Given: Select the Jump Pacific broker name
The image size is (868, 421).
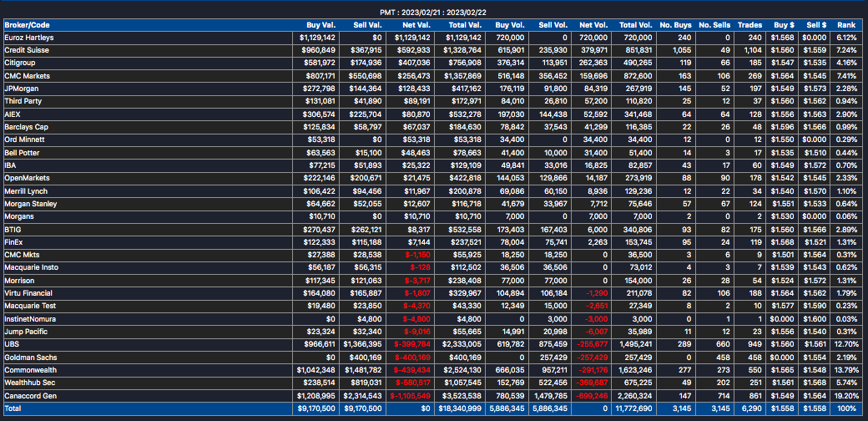Looking at the screenshot, I should click(x=26, y=332).
